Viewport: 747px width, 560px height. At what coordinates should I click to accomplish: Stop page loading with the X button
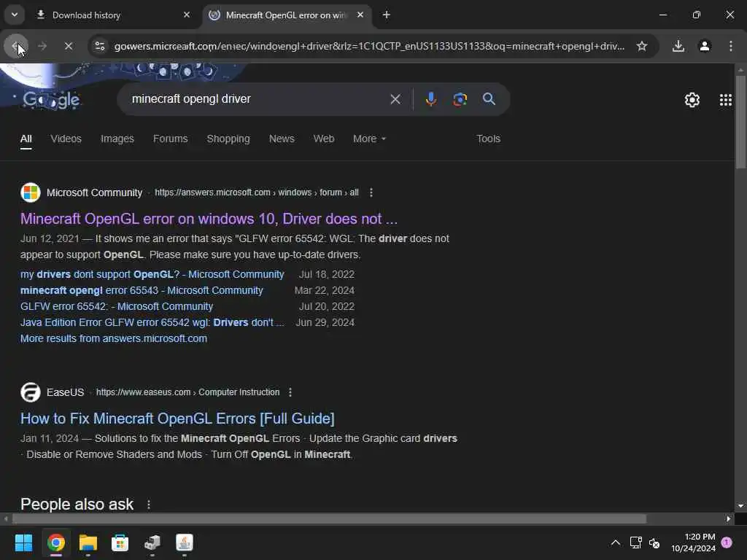69,46
